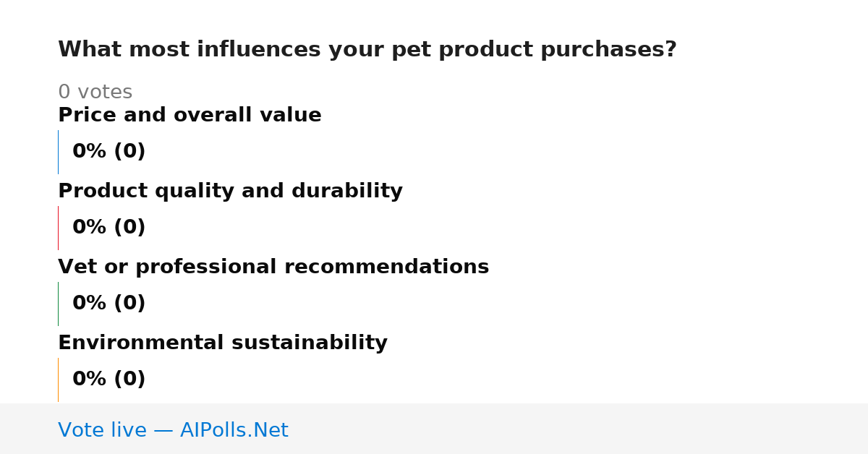Click the poll question title
The width and height of the screenshot is (868, 454).
[367, 50]
